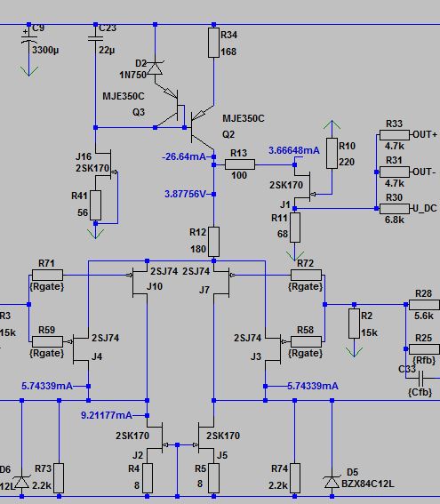The width and height of the screenshot is (440, 504).
Task: Click the D2 1N750 zener diode
Action: click(155, 68)
